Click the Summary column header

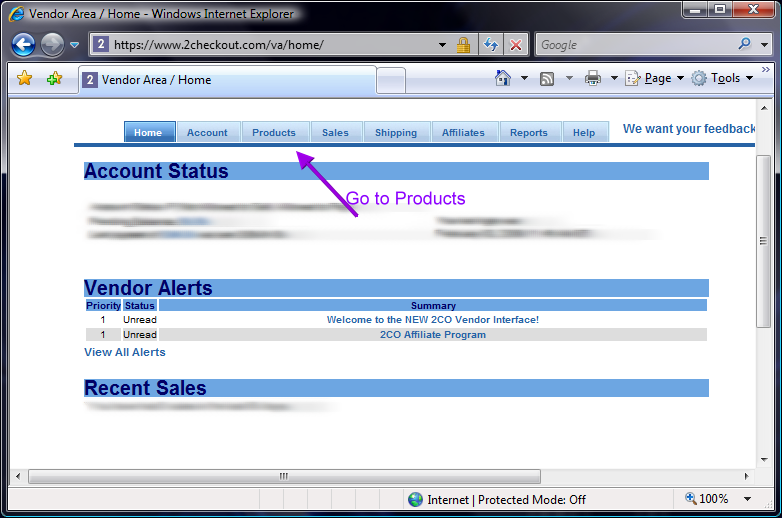coord(433,305)
